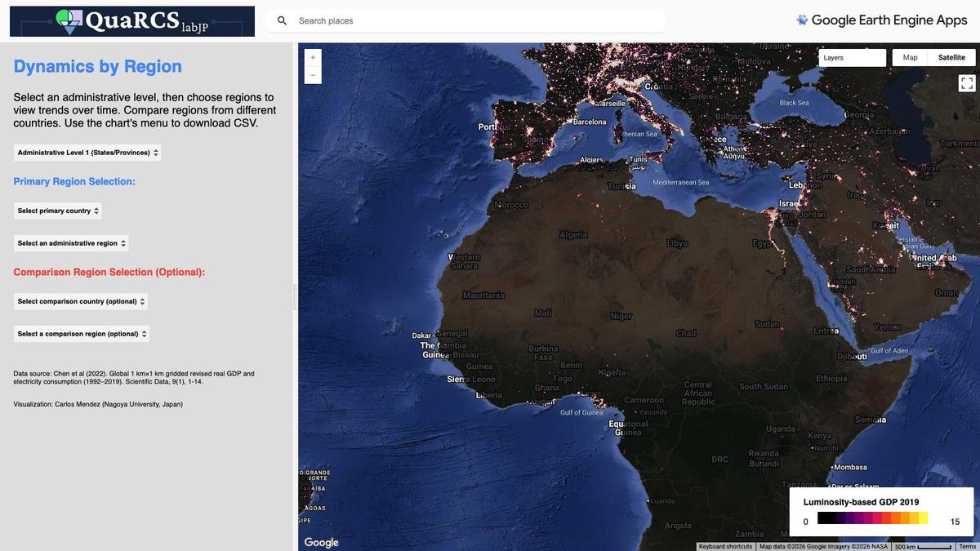980x551 pixels.
Task: Toggle fullscreen map view
Action: [966, 83]
